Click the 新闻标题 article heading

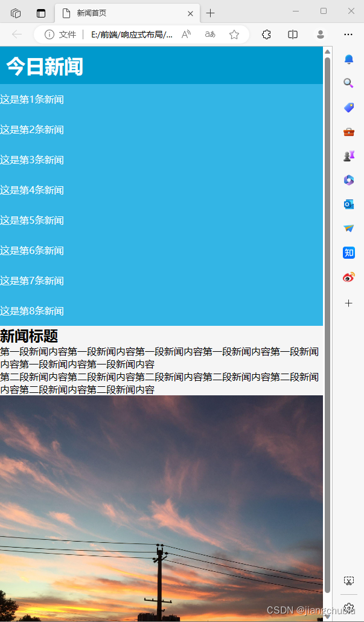coord(30,336)
